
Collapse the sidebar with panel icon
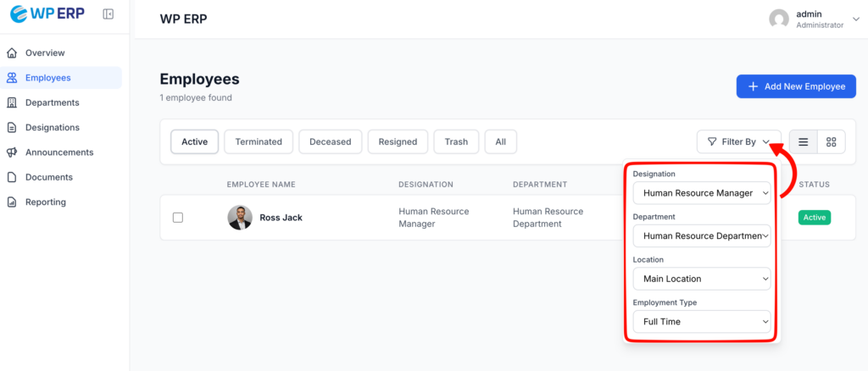(108, 14)
